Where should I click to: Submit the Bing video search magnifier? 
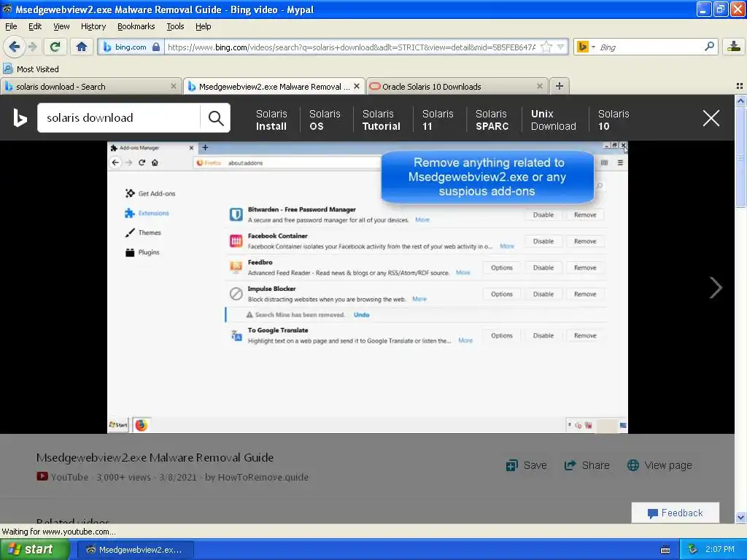tap(216, 118)
